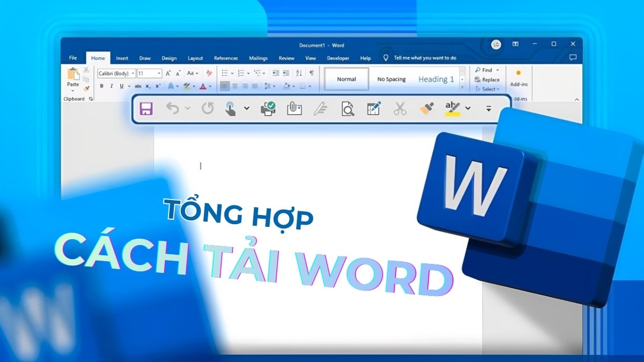Click the Tell me what you want search field

[424, 58]
